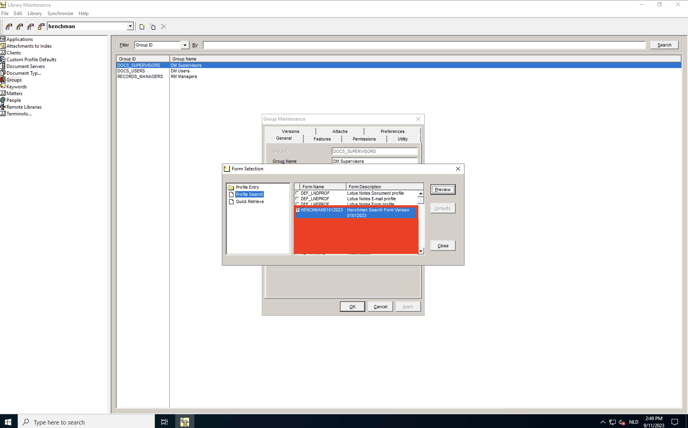
Task: Click the new item toolbar icon
Action: [142, 27]
